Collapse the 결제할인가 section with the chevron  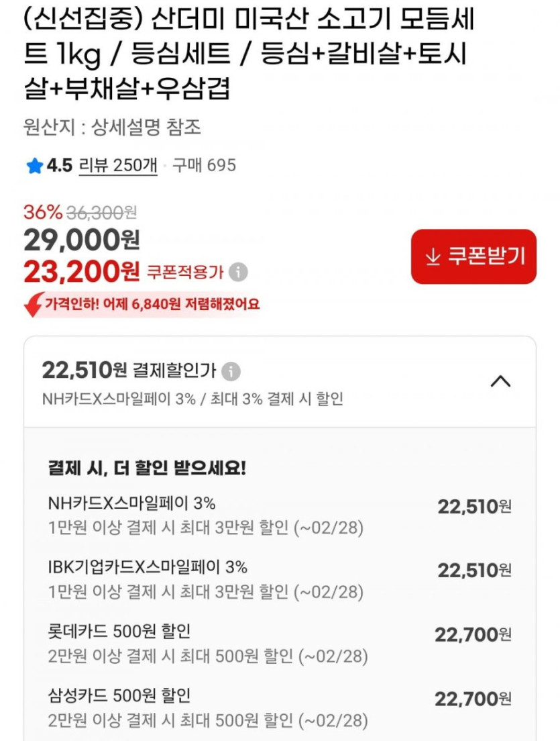point(500,381)
